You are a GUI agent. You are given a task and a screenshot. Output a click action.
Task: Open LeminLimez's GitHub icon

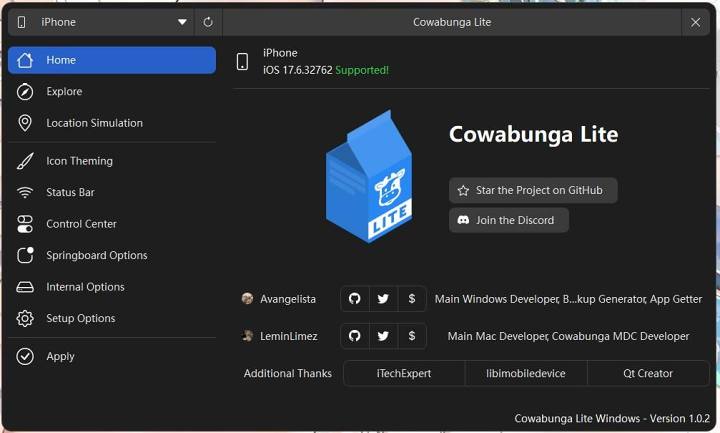point(354,337)
